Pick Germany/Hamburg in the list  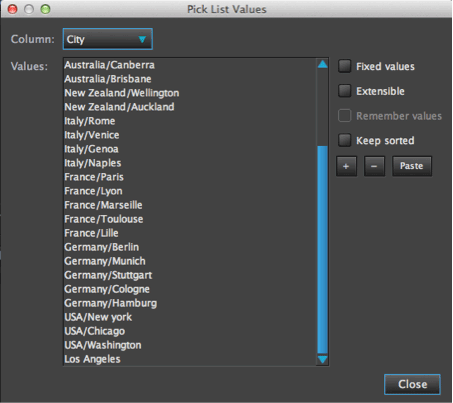(190, 303)
